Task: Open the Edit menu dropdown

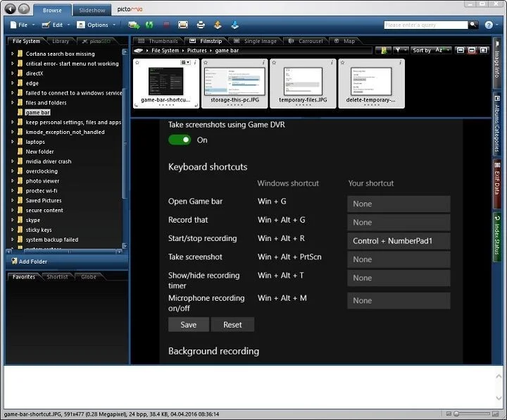Action: coord(56,25)
